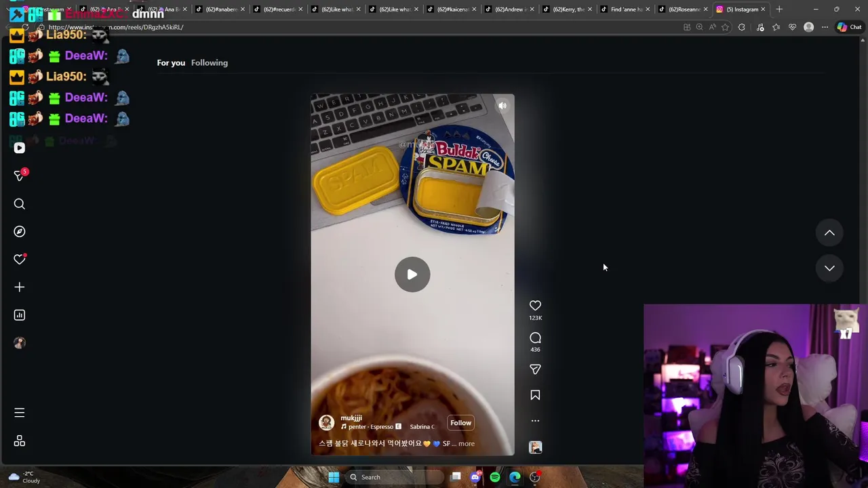Save the reel with bookmark icon
868x488 pixels.
point(535,395)
